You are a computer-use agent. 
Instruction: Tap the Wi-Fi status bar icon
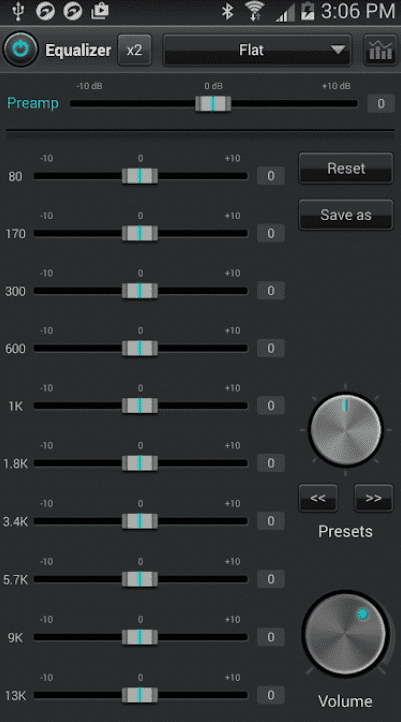coord(255,12)
